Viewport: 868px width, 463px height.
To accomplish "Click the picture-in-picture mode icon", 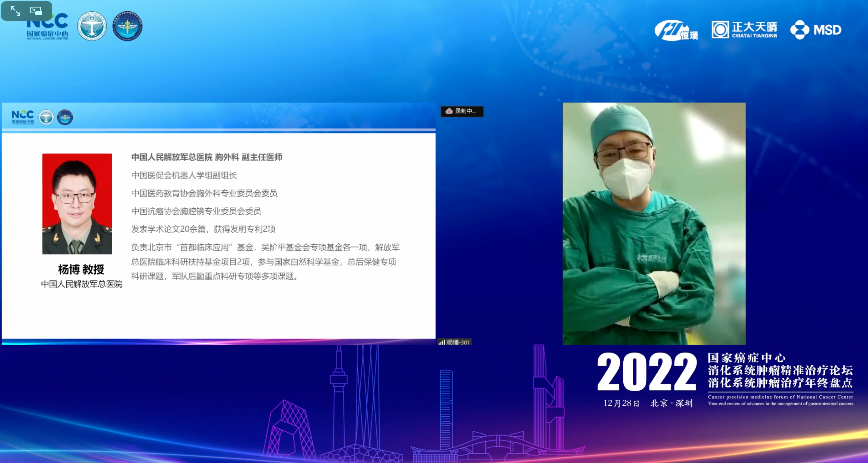I will coord(36,11).
